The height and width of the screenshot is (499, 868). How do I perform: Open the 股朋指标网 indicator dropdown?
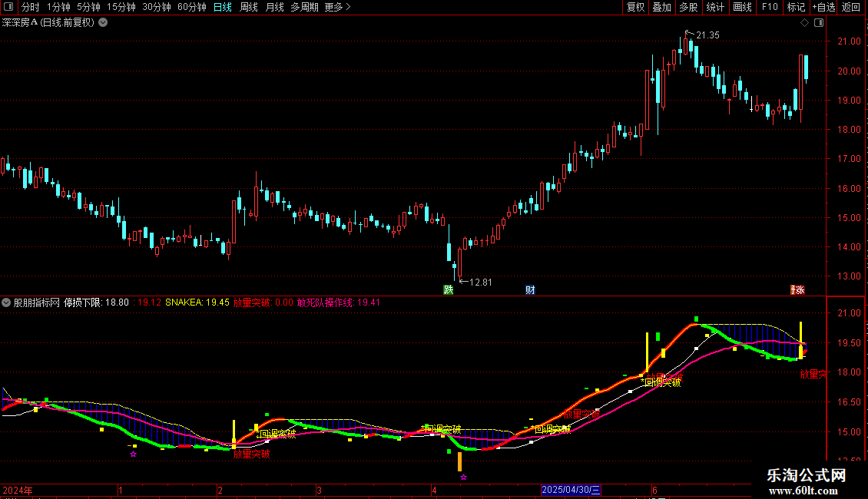pos(6,302)
